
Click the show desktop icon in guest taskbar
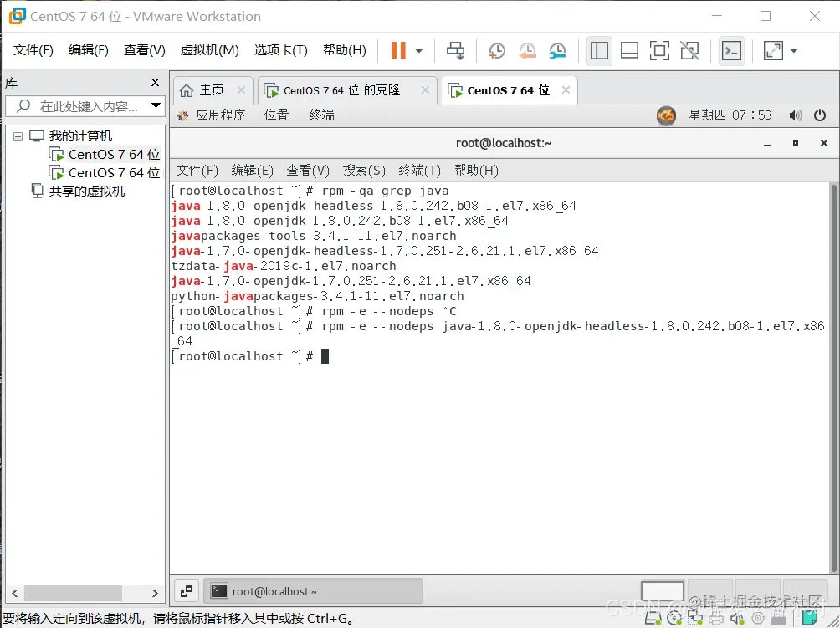coord(187,591)
